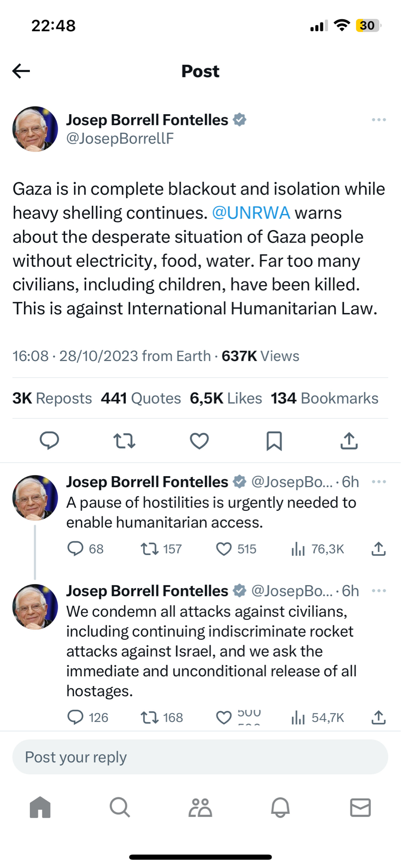The width and height of the screenshot is (401, 868).
Task: View the 441 Quotes list
Action: pos(141,398)
